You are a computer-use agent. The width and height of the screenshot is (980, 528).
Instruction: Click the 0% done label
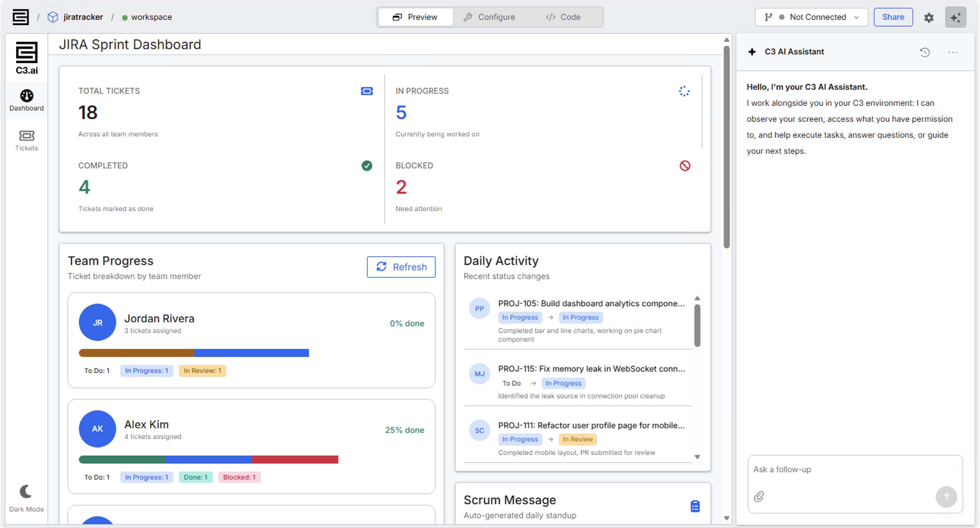[x=407, y=323]
